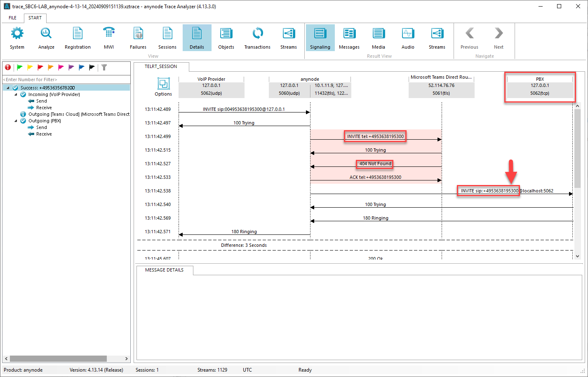Screen dimensions: 588x377
Task: Click the anynode column header
Action: (310, 86)
